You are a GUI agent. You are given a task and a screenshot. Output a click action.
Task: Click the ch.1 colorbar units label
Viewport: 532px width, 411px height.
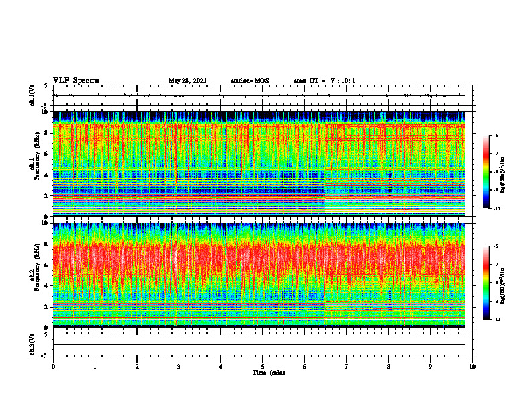[504, 175]
